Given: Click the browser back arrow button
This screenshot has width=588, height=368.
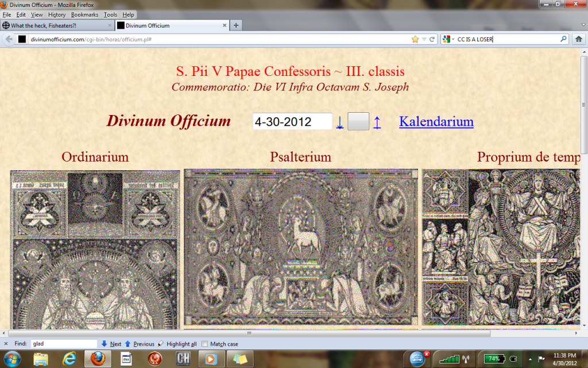Looking at the screenshot, I should (9, 39).
